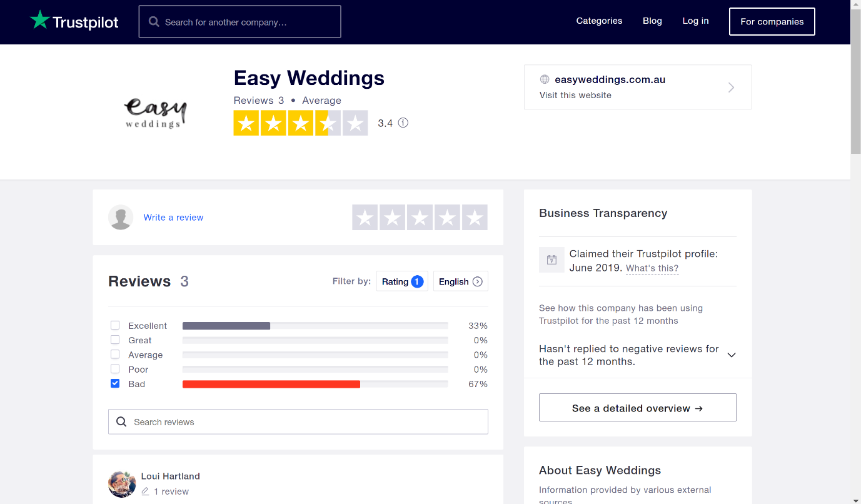Focus the Search for another company field

pyautogui.click(x=239, y=22)
